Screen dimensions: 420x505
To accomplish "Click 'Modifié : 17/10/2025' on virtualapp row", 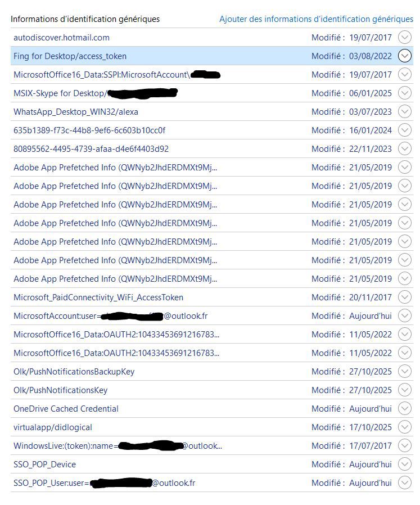I will tap(352, 427).
